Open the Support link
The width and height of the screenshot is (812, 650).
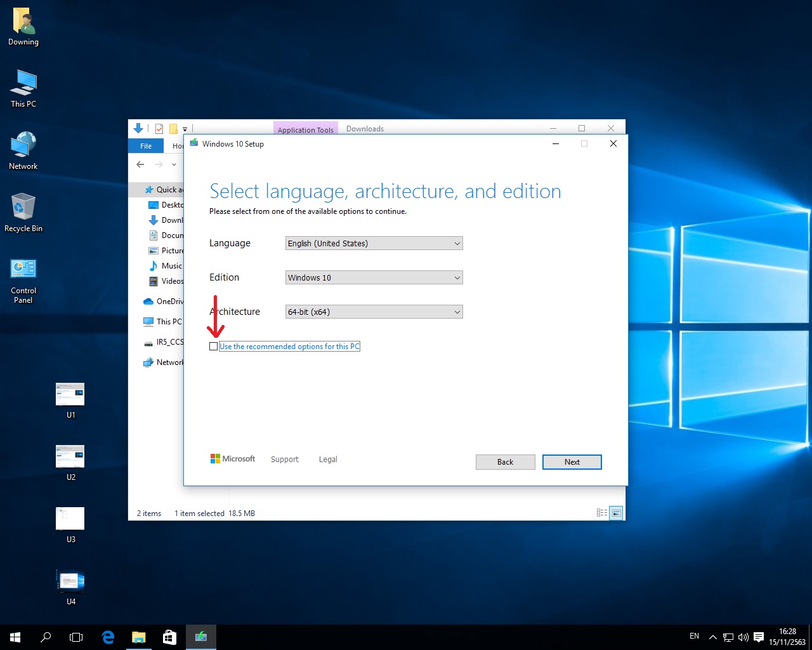[285, 460]
